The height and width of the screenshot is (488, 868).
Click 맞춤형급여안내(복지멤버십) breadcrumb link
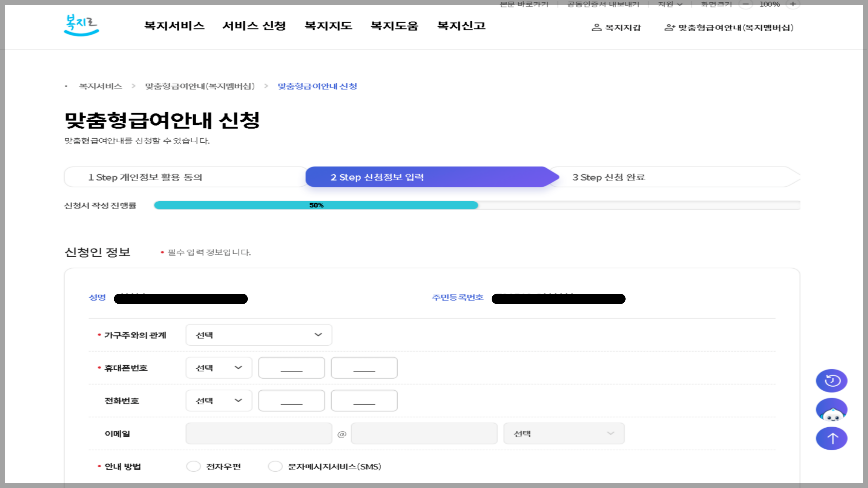200,86
